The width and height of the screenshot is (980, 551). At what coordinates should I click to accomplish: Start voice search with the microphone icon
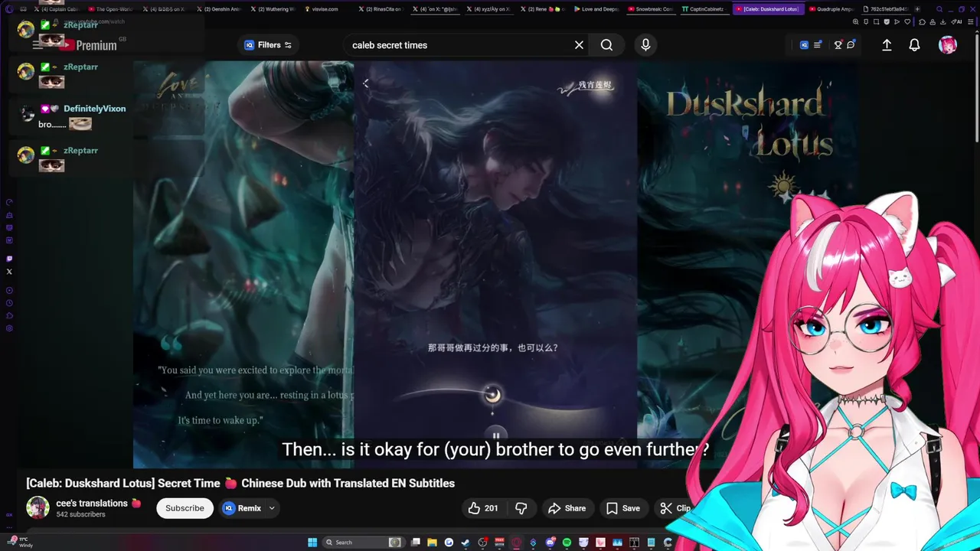645,45
